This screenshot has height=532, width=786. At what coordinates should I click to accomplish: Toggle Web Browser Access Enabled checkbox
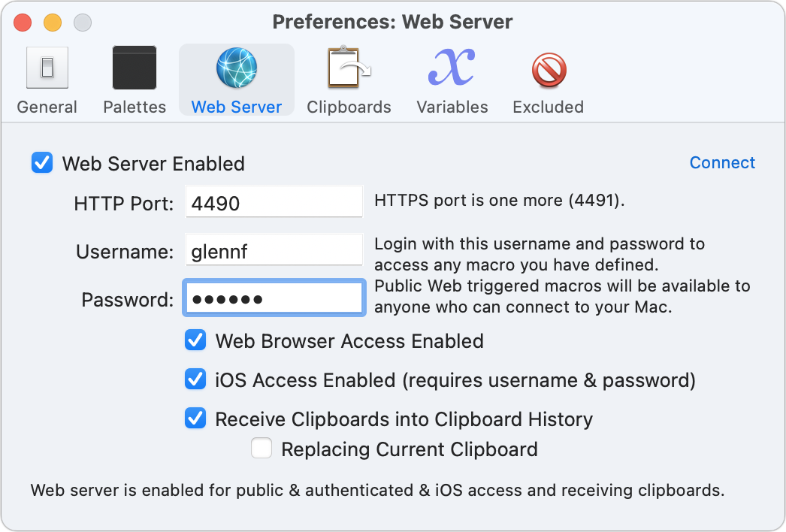[195, 340]
